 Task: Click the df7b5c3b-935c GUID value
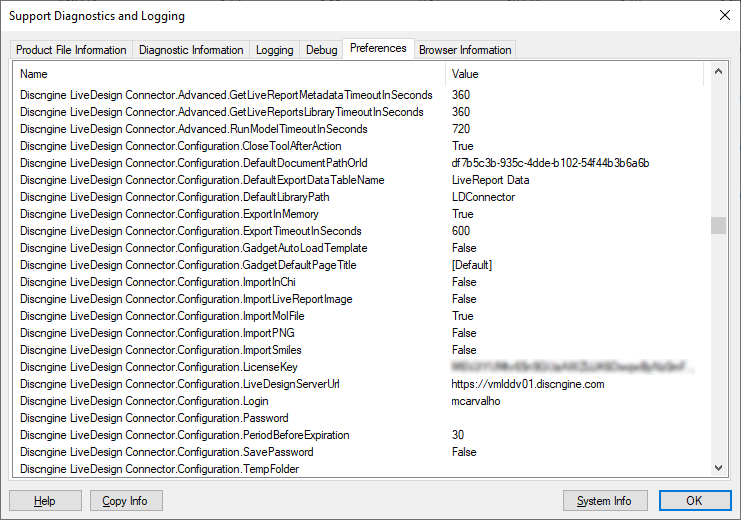coord(550,163)
